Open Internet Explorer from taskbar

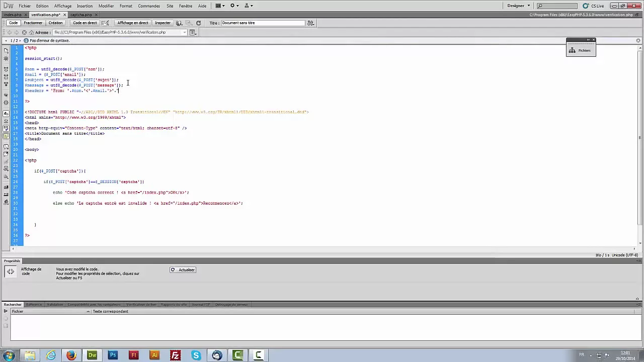coord(51,355)
